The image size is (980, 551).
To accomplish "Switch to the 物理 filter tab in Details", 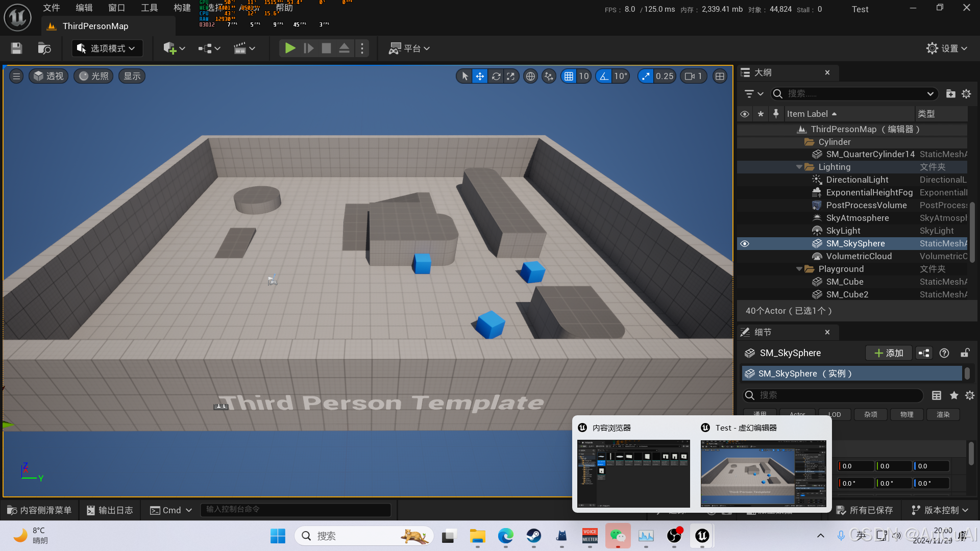I will (x=906, y=415).
